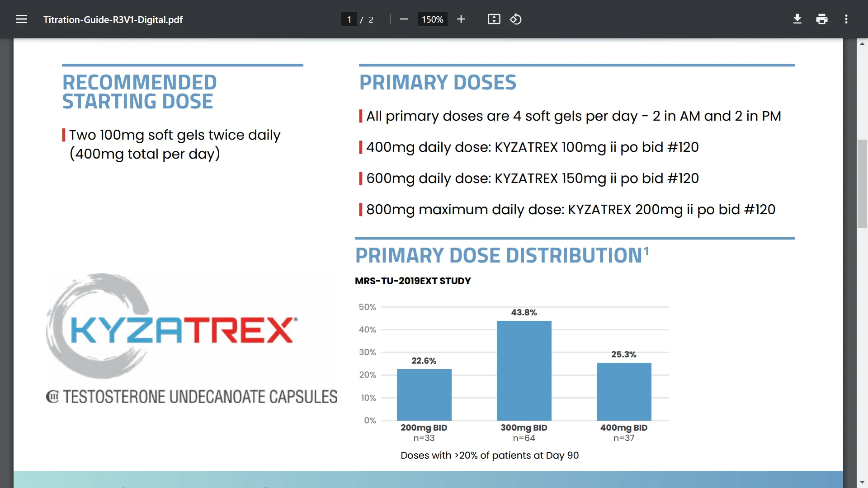Click the 400mg BID chart bar

624,391
